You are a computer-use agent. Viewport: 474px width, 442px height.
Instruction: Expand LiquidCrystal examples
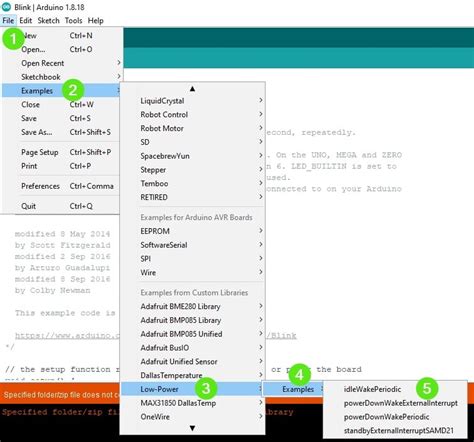(193, 101)
